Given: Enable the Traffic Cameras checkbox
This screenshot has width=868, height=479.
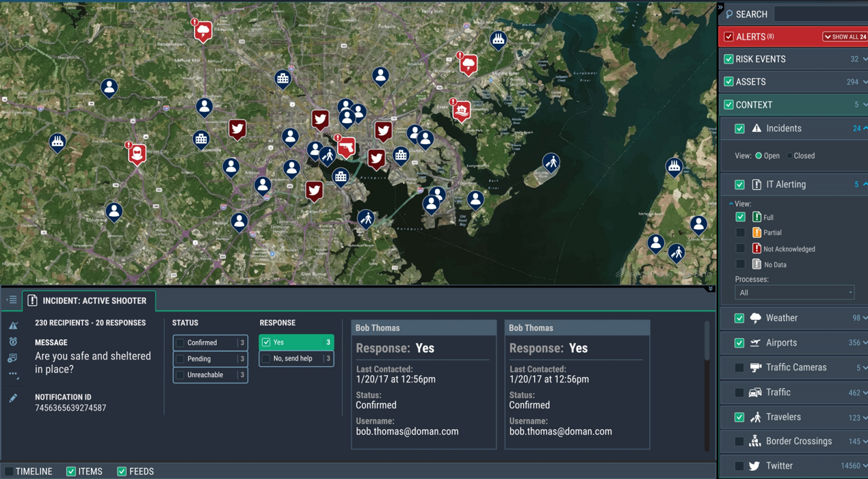Looking at the screenshot, I should pos(739,368).
